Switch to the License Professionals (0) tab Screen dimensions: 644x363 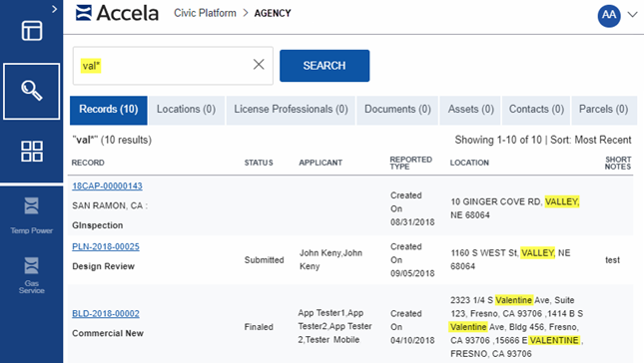[x=291, y=110]
